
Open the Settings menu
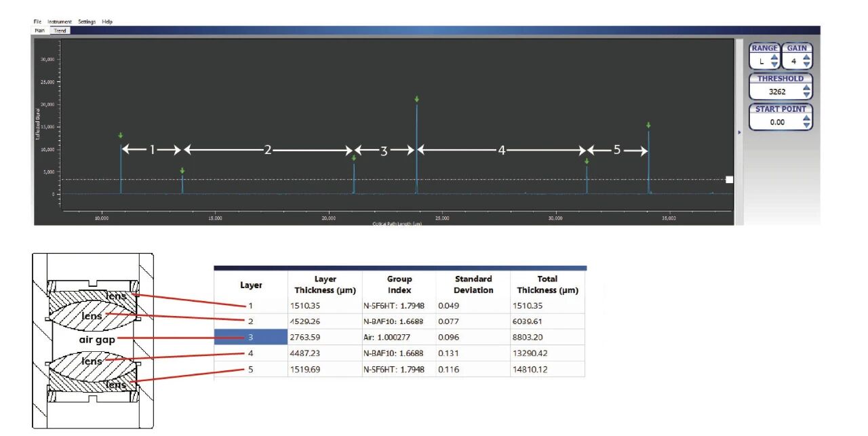pos(87,22)
